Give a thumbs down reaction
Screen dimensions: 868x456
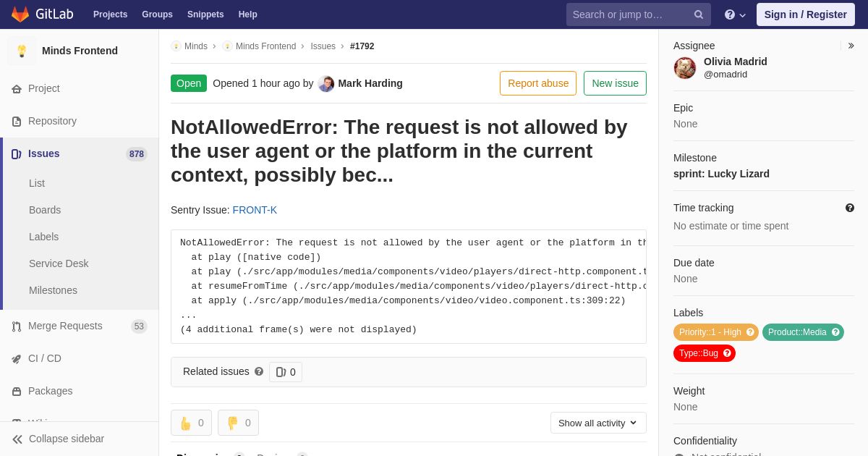238,423
